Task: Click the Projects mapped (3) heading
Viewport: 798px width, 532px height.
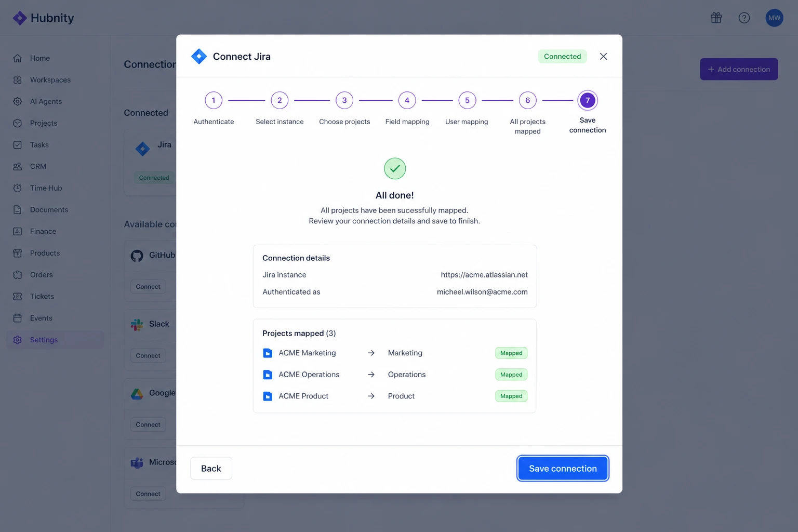Action: pyautogui.click(x=299, y=334)
